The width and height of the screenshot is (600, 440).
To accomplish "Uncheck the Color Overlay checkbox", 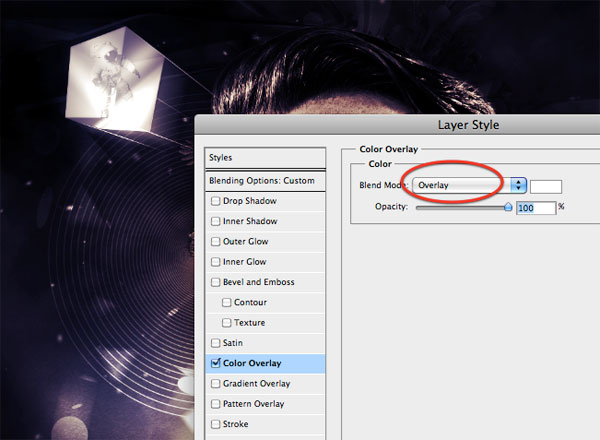I will [x=216, y=363].
